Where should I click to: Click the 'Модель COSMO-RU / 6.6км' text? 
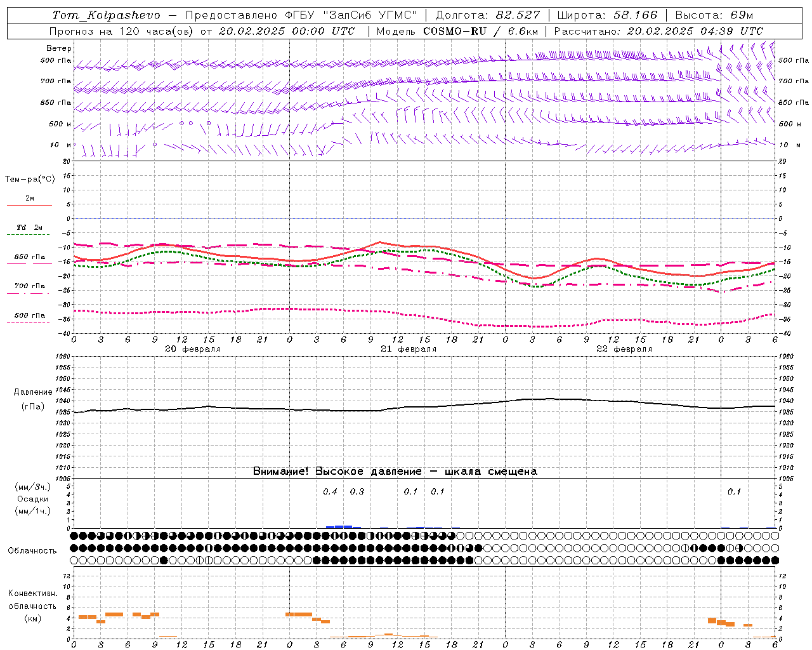pos(457,31)
